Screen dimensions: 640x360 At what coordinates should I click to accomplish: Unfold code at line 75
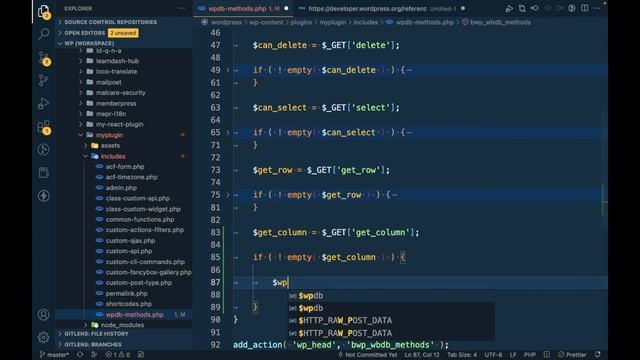(228, 195)
